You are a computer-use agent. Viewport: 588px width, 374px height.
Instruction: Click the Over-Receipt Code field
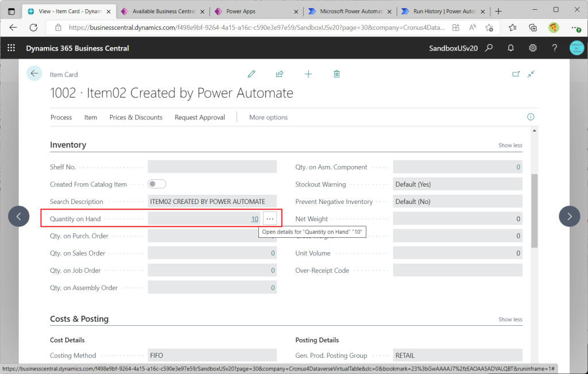(458, 271)
